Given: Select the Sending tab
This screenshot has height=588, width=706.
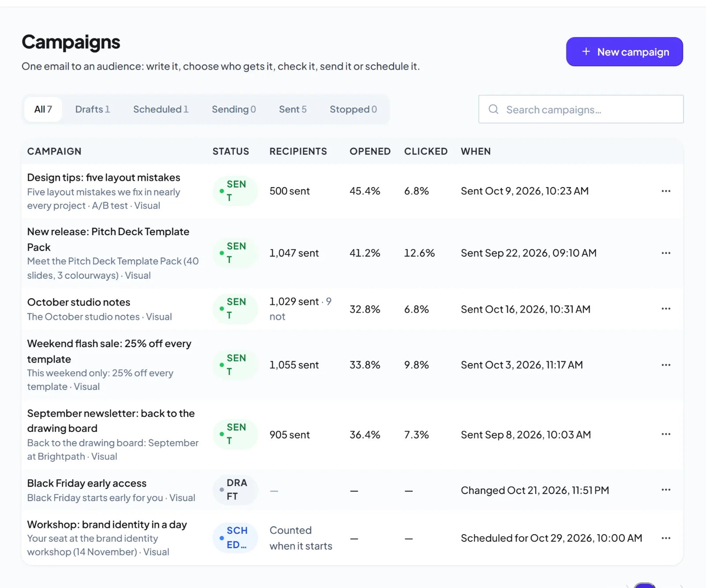Looking at the screenshot, I should (x=233, y=109).
